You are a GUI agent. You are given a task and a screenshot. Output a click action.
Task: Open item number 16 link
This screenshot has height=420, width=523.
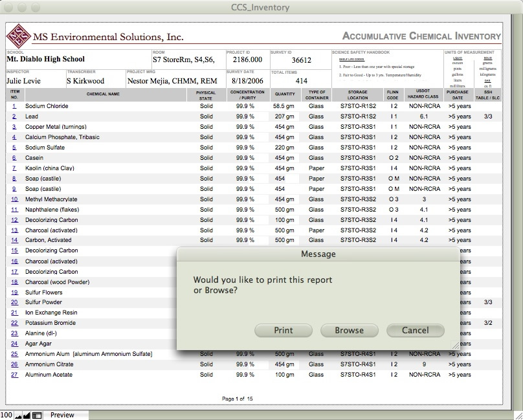pos(14,261)
